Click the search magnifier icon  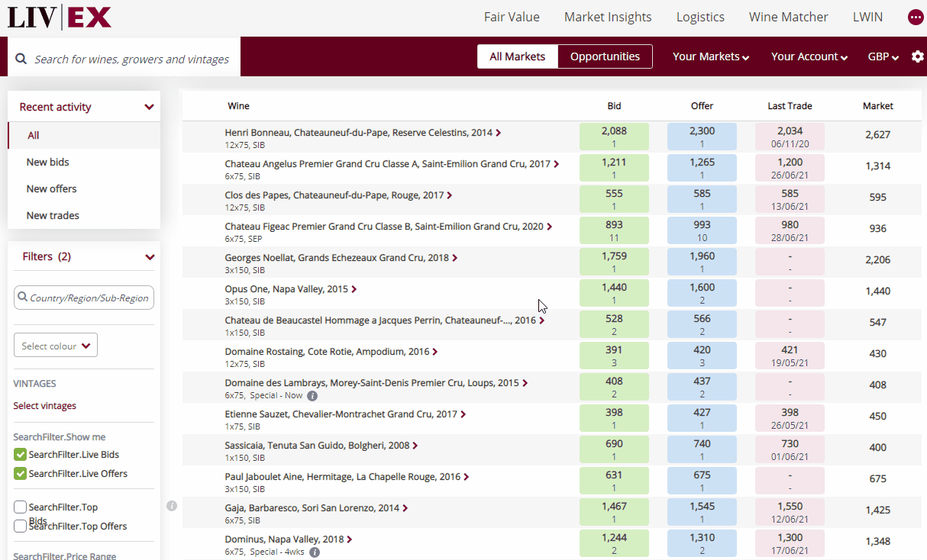(x=21, y=59)
